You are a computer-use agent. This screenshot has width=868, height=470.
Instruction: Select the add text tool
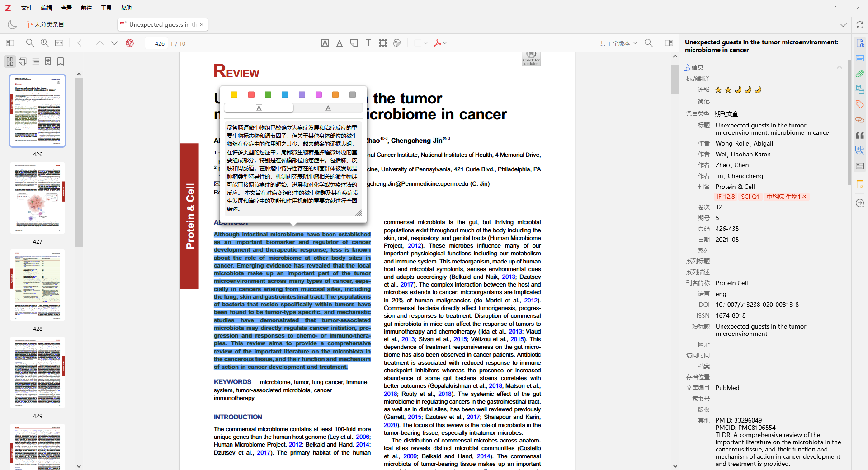tap(368, 42)
